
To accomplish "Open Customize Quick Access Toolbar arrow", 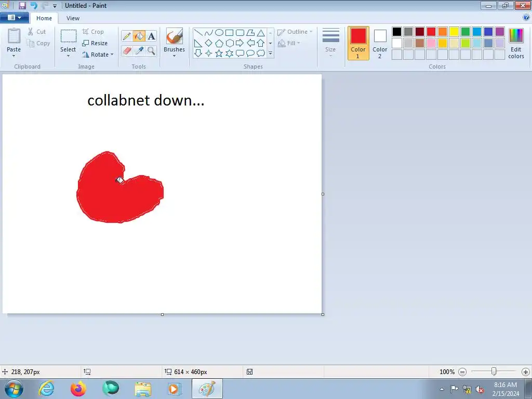I will click(x=55, y=6).
